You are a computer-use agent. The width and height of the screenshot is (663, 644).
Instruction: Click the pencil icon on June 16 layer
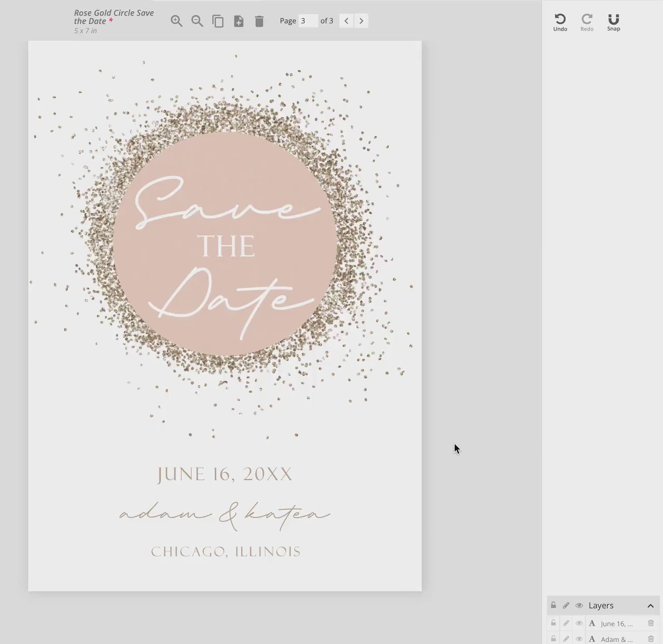pos(566,623)
